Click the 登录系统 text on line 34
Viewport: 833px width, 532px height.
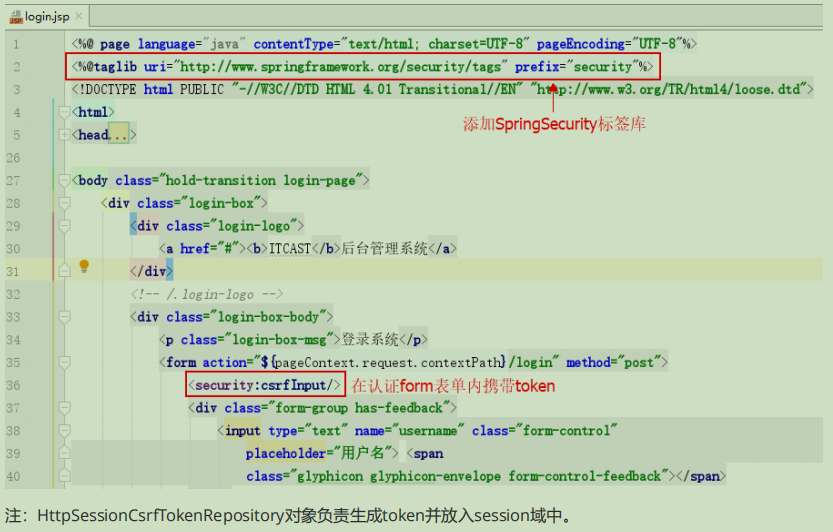coord(370,340)
